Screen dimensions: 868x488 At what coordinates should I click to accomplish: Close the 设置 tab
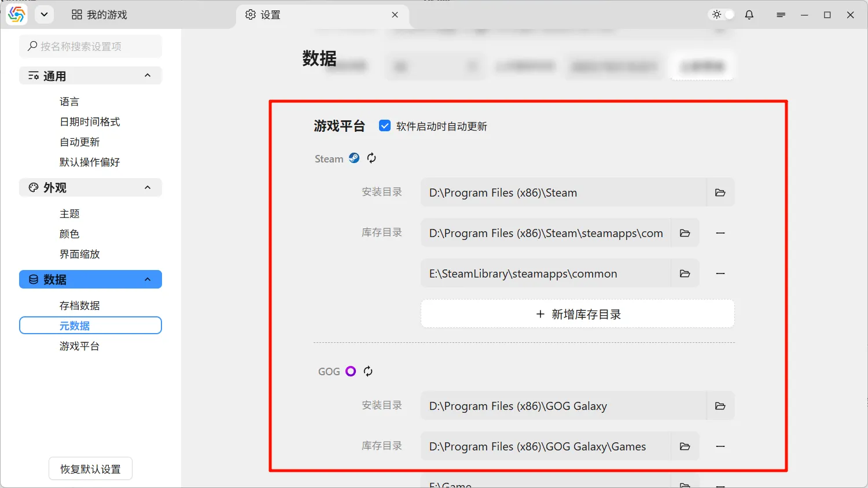pyautogui.click(x=395, y=15)
